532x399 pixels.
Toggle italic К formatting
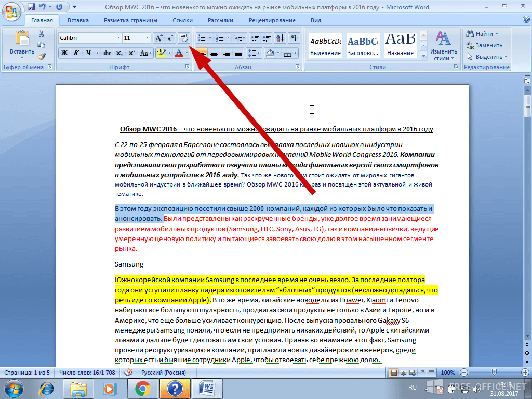coord(76,53)
